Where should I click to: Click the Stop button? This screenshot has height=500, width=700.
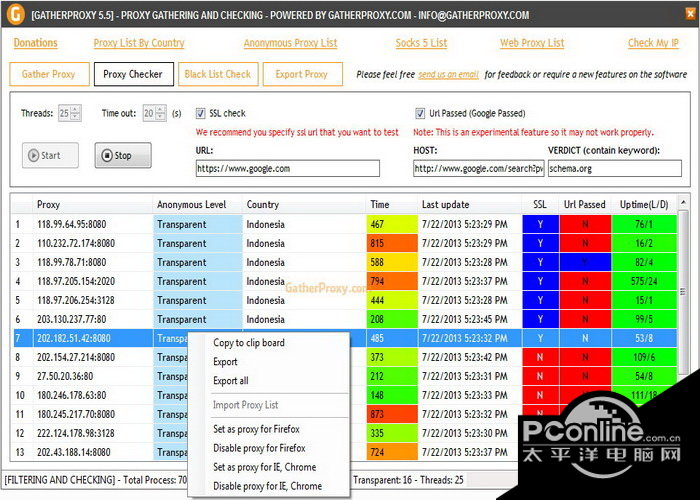pyautogui.click(x=123, y=155)
